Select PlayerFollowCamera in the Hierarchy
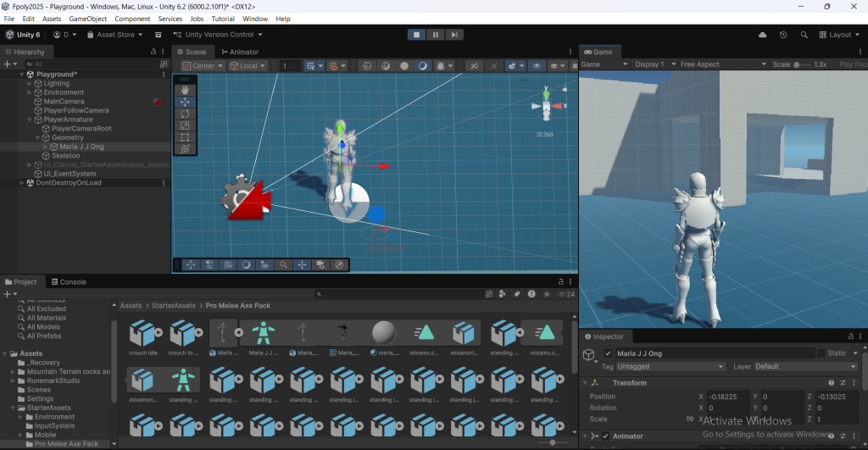The width and height of the screenshot is (868, 450). pyautogui.click(x=75, y=110)
